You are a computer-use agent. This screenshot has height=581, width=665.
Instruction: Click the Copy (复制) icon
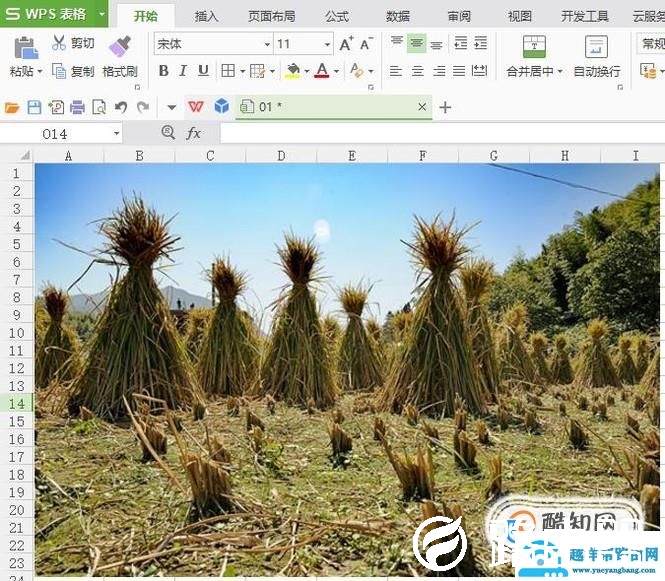tap(59, 71)
